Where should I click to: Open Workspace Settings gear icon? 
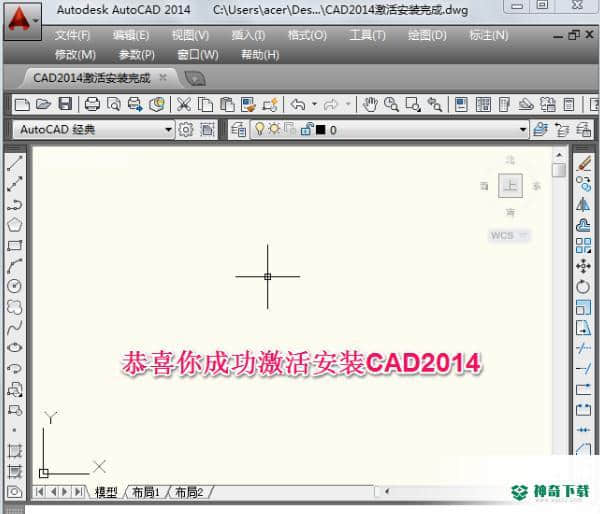coord(186,130)
